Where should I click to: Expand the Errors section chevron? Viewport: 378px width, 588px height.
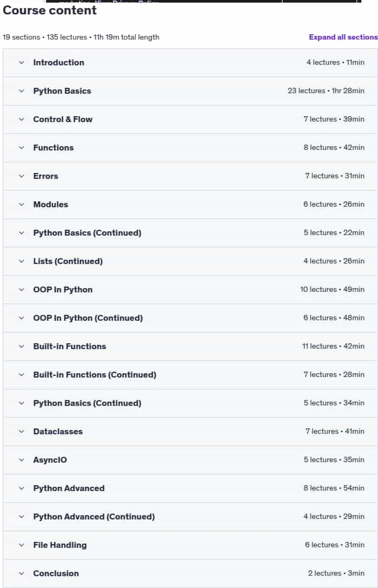[21, 176]
